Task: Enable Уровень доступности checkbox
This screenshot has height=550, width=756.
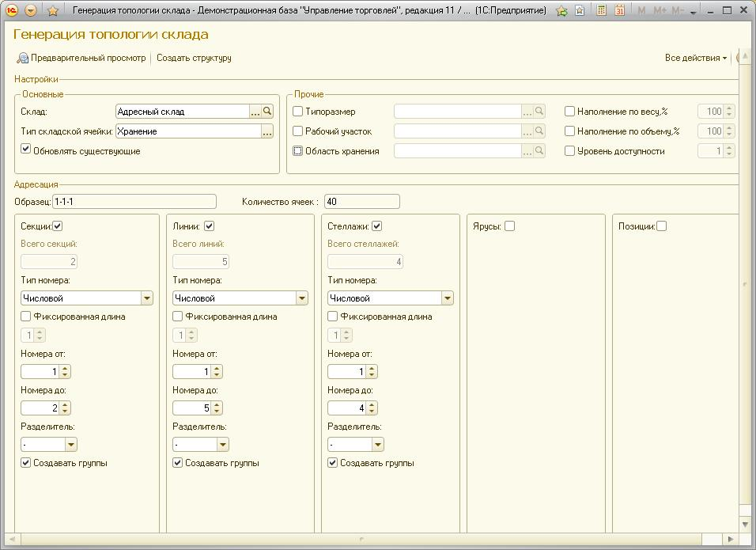Action: tap(569, 151)
